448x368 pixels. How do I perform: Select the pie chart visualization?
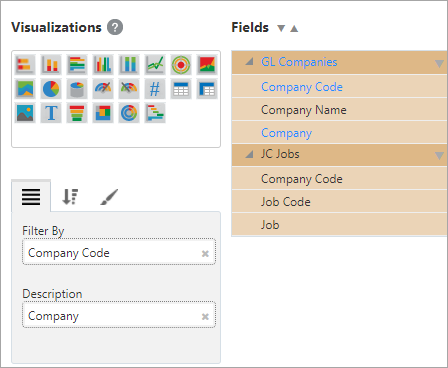pyautogui.click(x=51, y=89)
